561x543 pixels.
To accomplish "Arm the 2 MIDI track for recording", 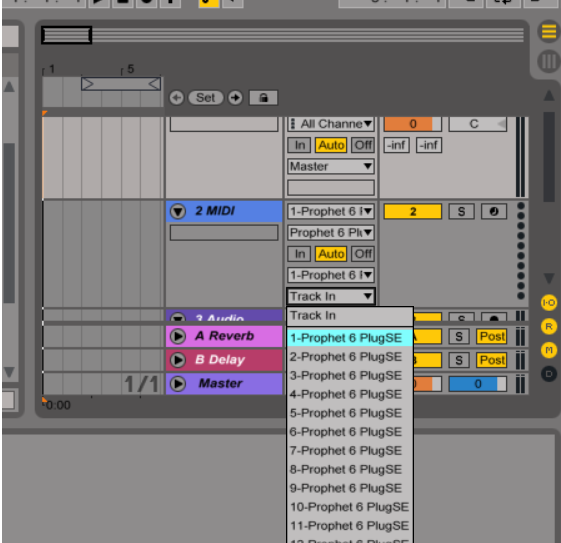I will [494, 211].
